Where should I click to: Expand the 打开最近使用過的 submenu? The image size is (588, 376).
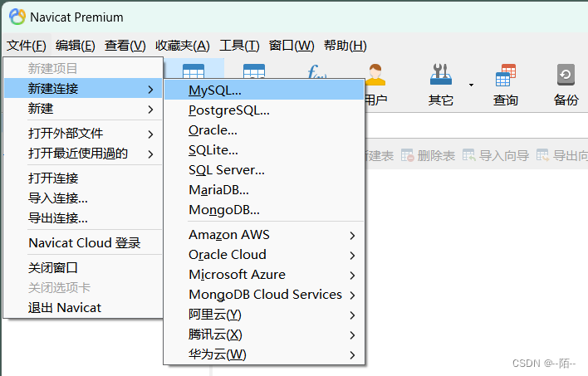click(x=83, y=154)
